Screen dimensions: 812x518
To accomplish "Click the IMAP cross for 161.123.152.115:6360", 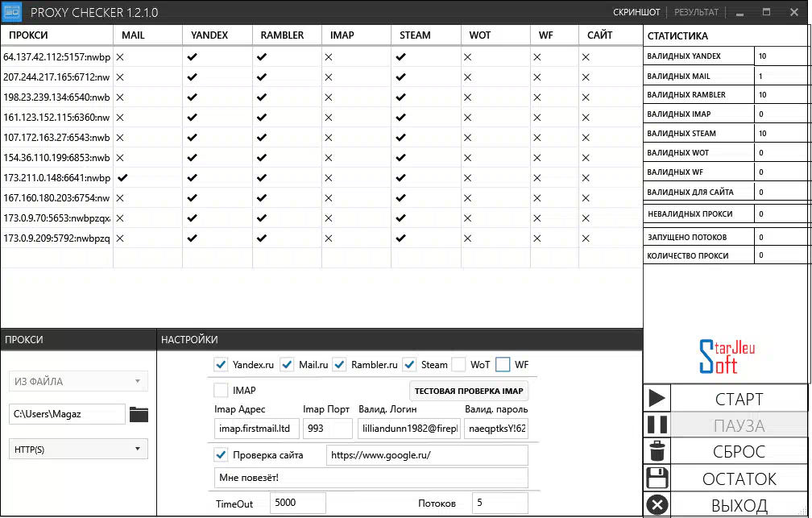I will tap(329, 118).
